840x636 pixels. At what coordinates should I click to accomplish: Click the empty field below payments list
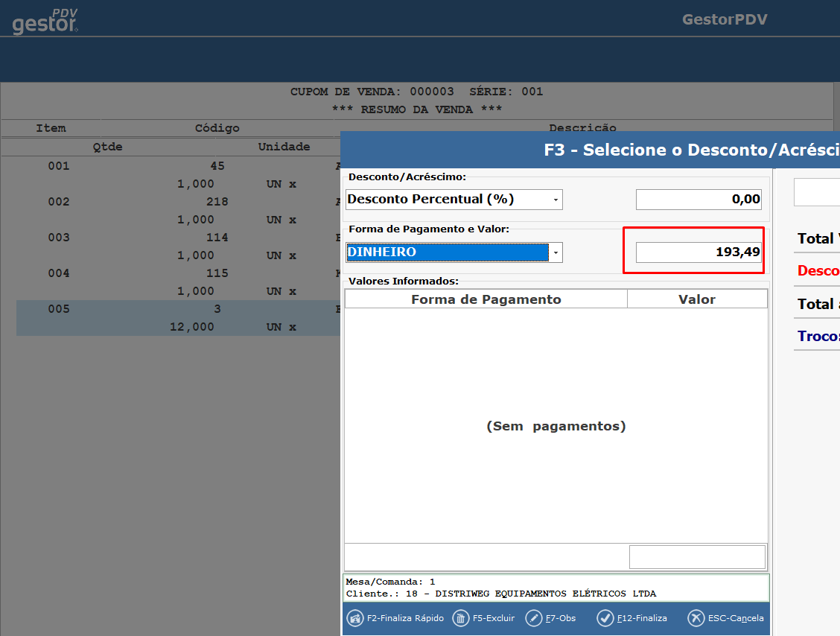tap(697, 557)
